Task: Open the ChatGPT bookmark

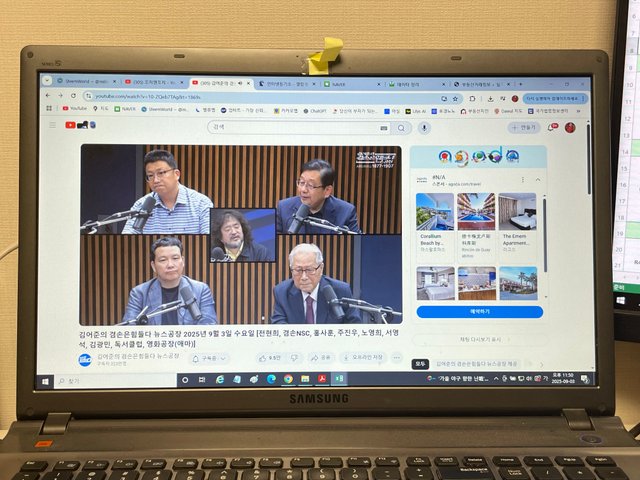Action: coord(315,111)
